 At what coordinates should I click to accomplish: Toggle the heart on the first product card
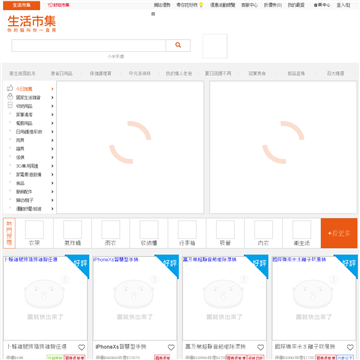coord(82,347)
